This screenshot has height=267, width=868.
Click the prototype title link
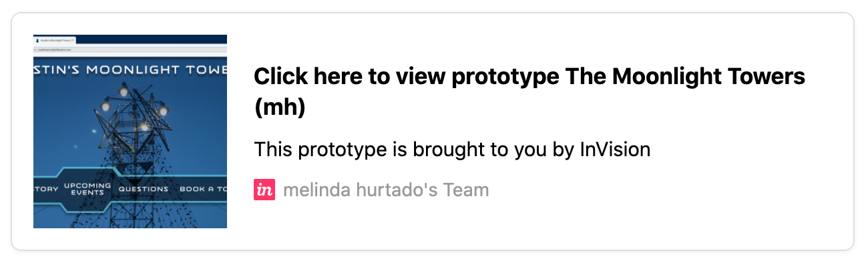point(529,92)
